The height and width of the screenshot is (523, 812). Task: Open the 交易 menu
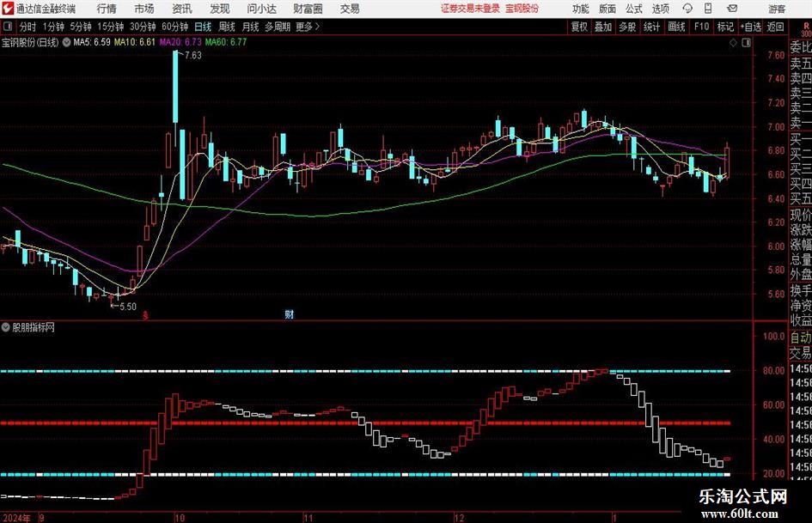[x=350, y=9]
